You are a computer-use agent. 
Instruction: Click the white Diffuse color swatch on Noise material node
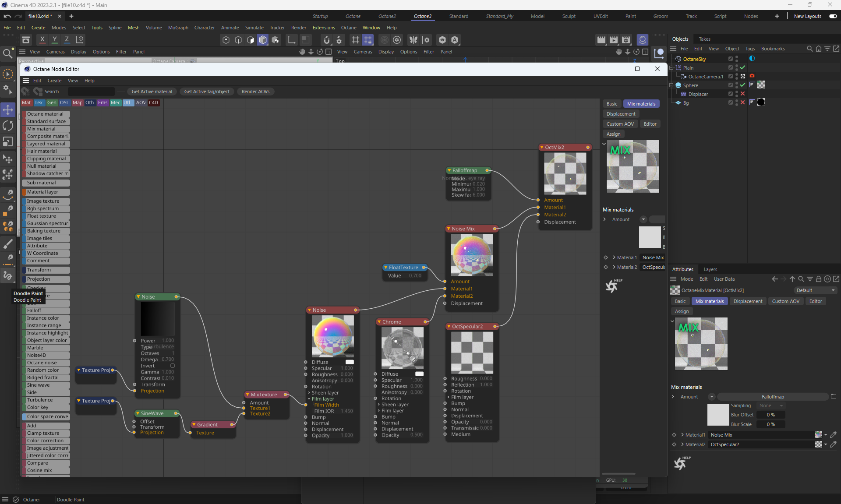(350, 362)
